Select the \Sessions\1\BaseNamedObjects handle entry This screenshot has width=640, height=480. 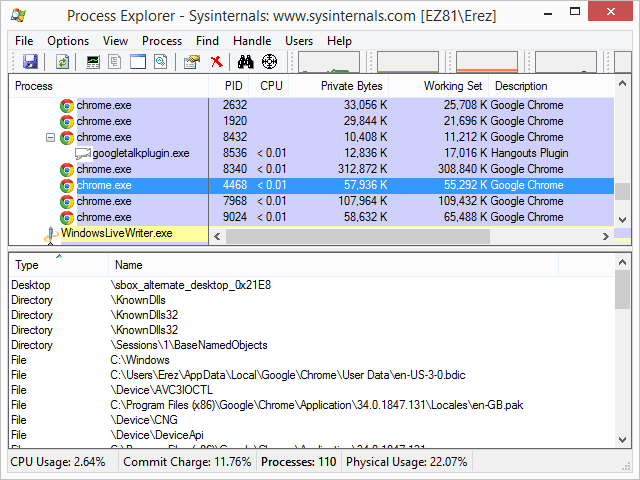pos(189,345)
